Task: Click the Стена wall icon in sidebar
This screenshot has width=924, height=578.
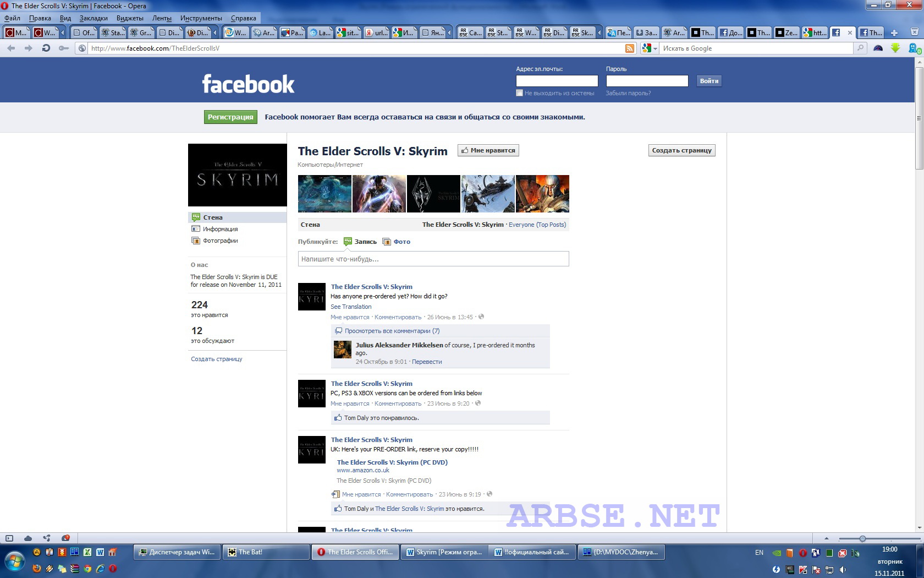Action: click(196, 217)
